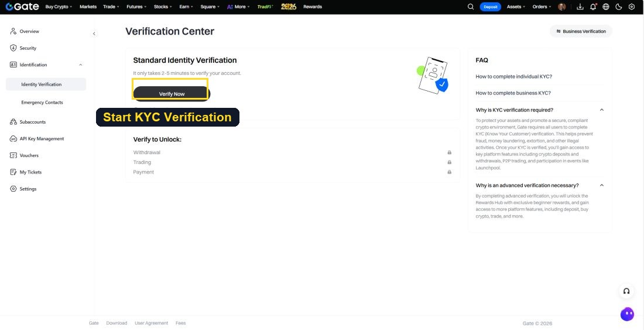Click the Gate logo

click(x=22, y=6)
